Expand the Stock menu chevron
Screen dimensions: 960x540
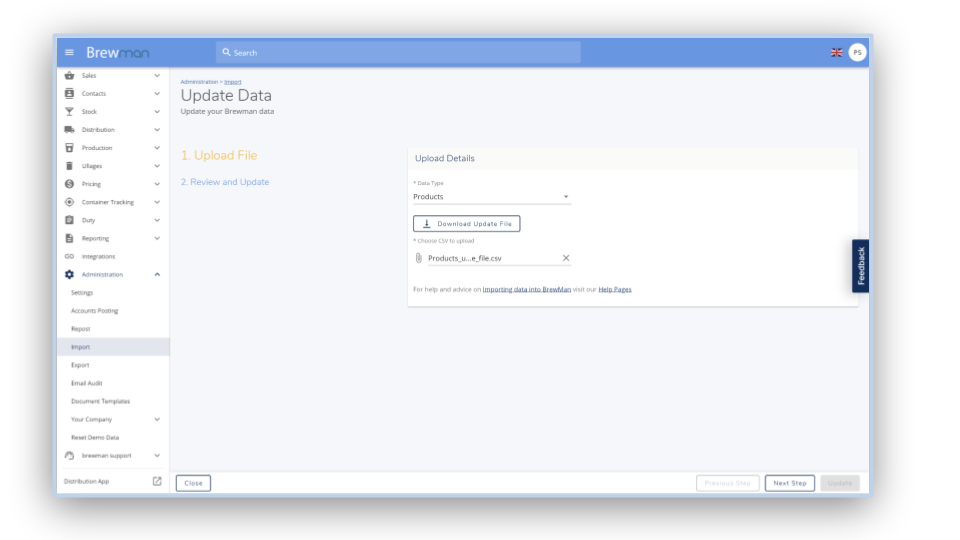tap(157, 111)
